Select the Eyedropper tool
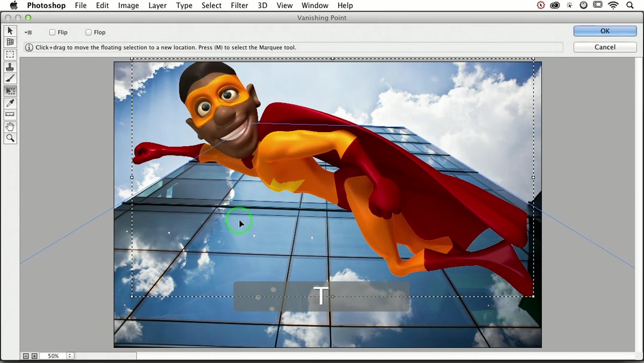 (10, 103)
